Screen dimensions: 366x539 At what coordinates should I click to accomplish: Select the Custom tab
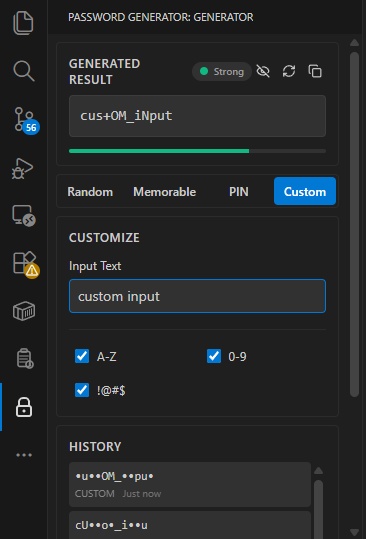tap(305, 191)
